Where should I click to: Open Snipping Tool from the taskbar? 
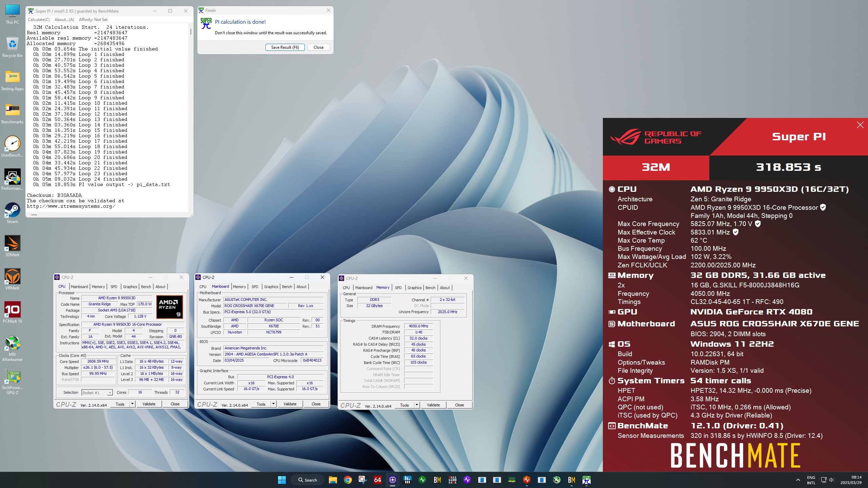362,480
